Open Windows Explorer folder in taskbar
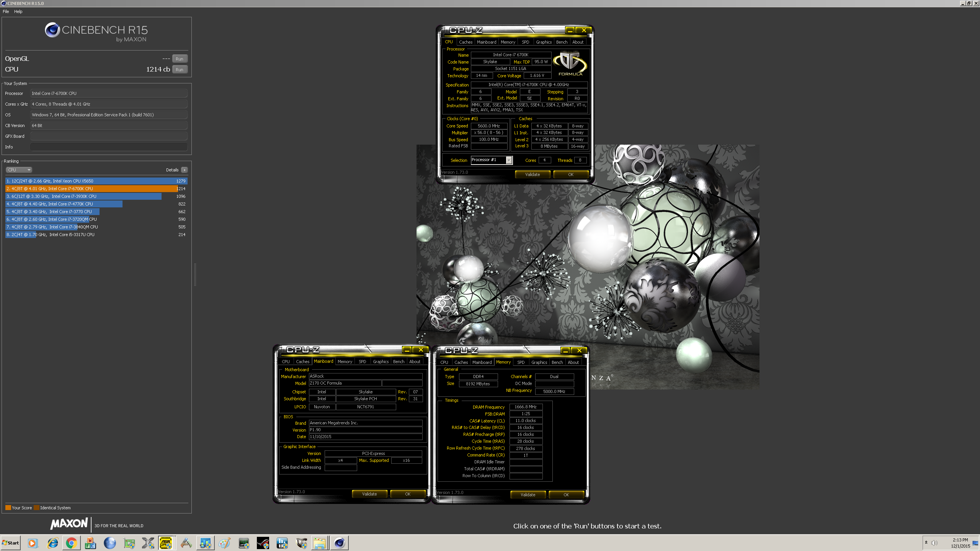 click(320, 543)
